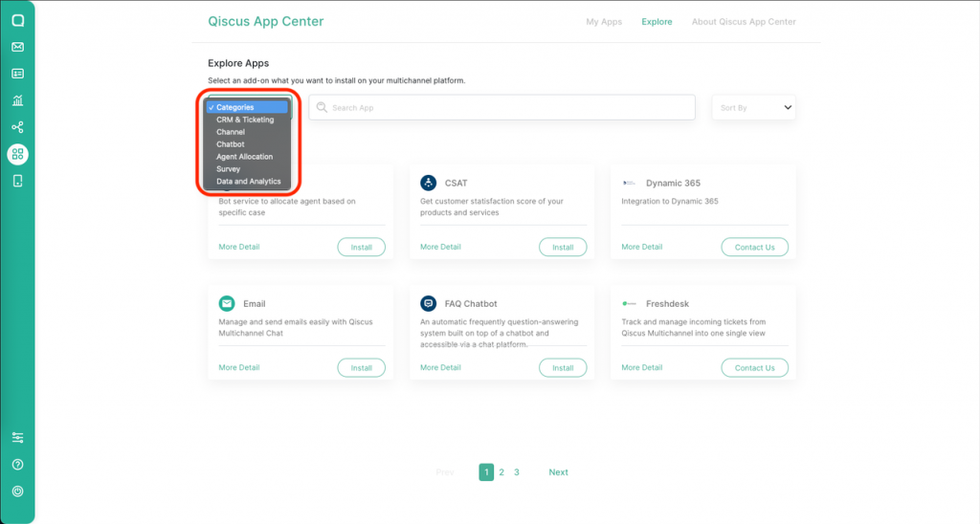Click Contact Us for Freshdesk

coord(754,368)
